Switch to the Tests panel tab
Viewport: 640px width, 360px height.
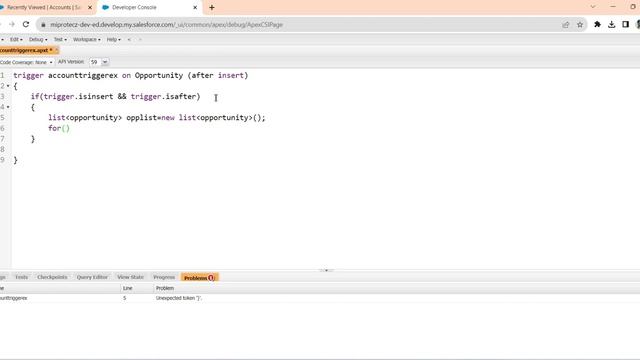coord(21,277)
